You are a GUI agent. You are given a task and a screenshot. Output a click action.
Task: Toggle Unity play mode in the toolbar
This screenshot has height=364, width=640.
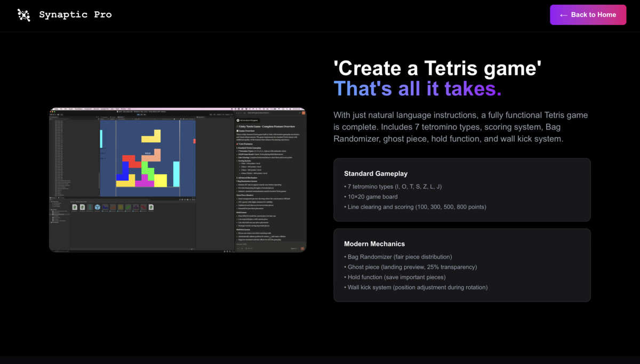(x=138, y=115)
